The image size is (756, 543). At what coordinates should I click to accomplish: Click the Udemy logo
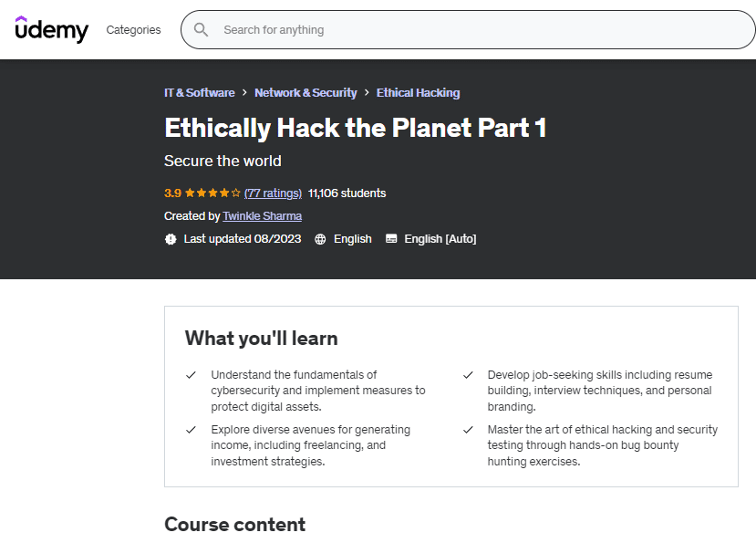pos(52,30)
